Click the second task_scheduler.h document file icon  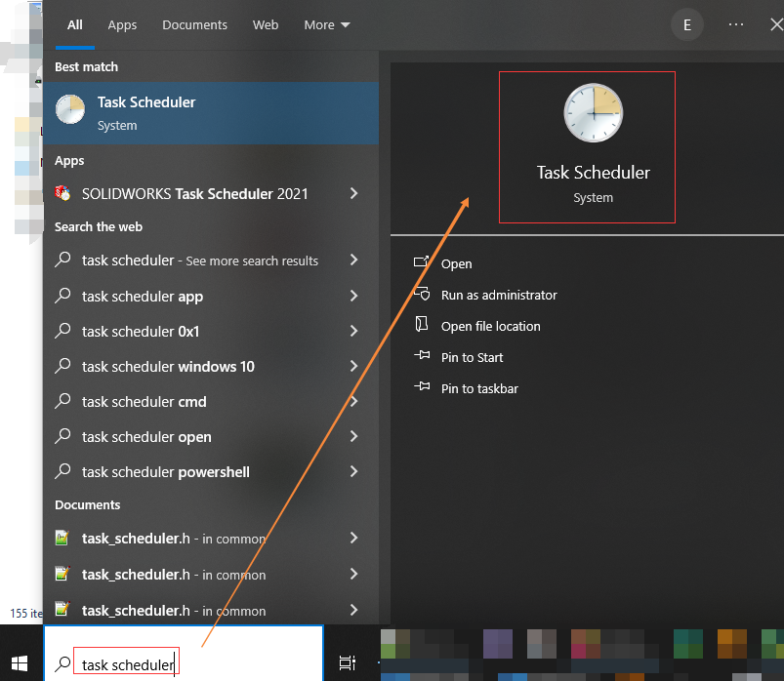(x=62, y=574)
